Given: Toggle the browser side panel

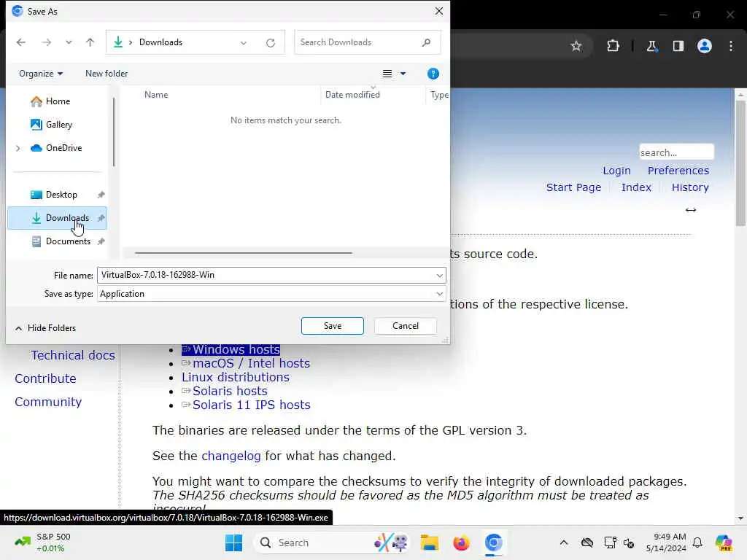Looking at the screenshot, I should [678, 46].
